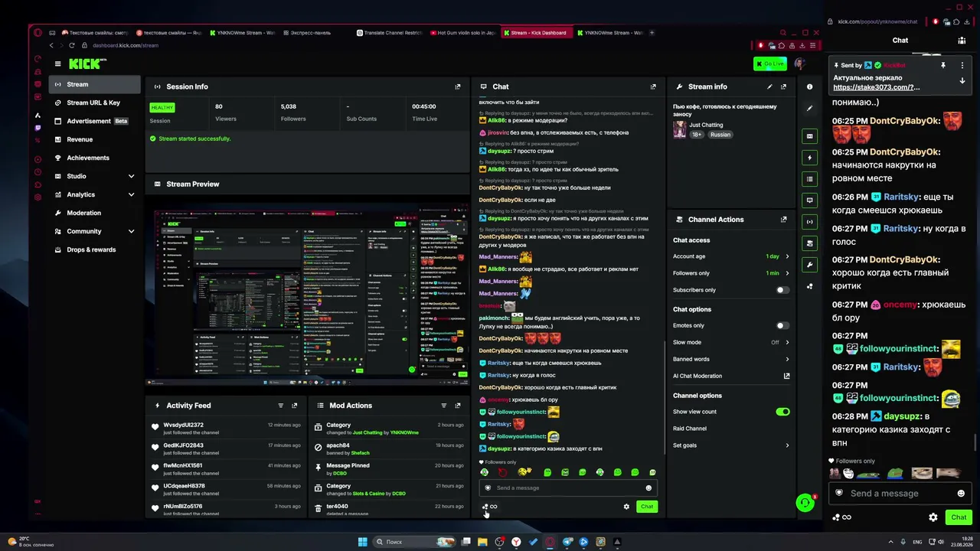
Task: Pop out the Mod Actions panel
Action: click(x=458, y=406)
